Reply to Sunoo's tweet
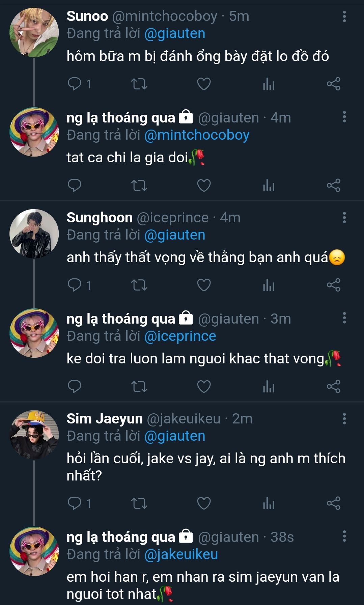The height and width of the screenshot is (605, 364). (x=75, y=84)
